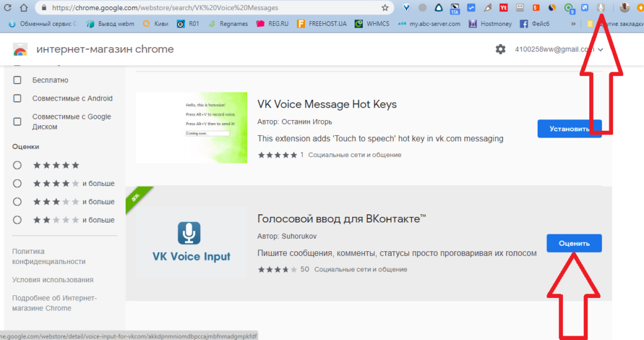Open the green circle extension with 9 badge
Viewport: 644px width, 340px height.
[569, 8]
